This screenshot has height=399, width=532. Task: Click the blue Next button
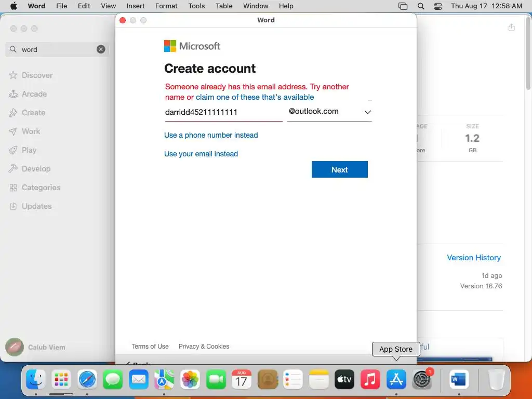340,169
